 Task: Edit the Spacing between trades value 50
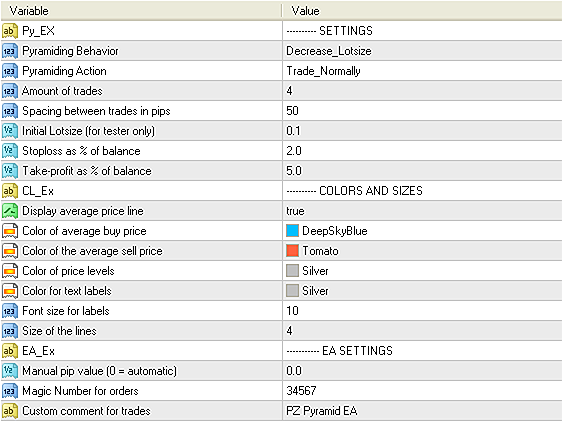(x=422, y=111)
